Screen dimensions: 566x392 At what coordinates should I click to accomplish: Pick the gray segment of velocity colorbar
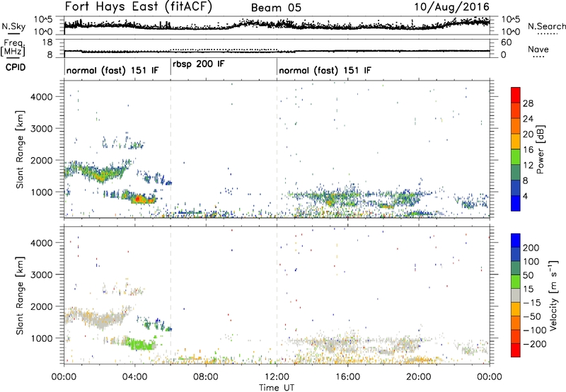pos(516,295)
